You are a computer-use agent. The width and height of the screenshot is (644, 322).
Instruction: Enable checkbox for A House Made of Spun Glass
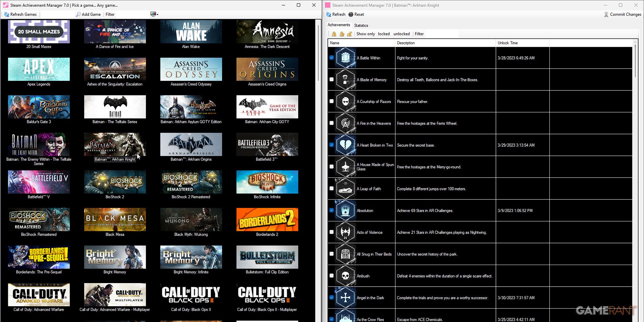click(331, 167)
